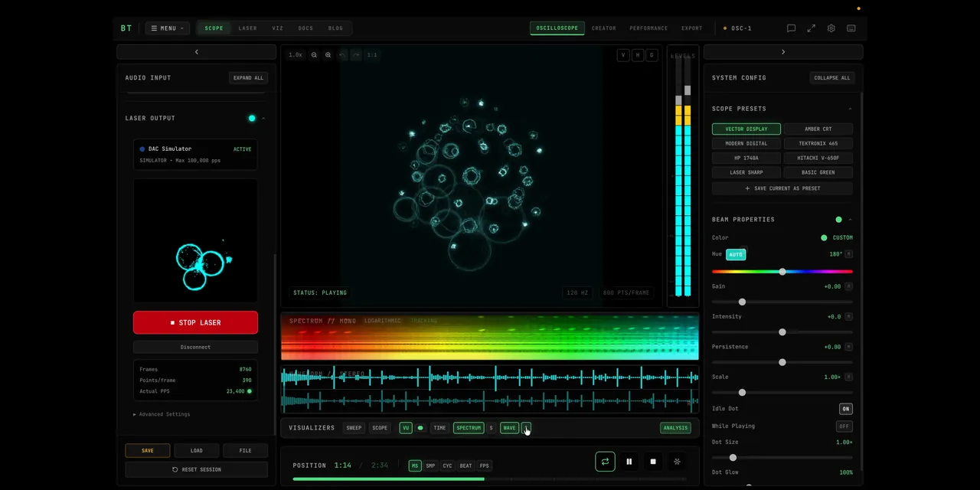Zoom in the oscilloscope view
The height and width of the screenshot is (490, 980).
[x=328, y=55]
